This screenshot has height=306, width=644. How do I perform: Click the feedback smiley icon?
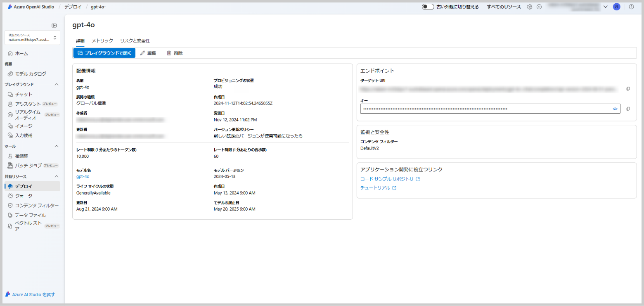click(x=539, y=7)
